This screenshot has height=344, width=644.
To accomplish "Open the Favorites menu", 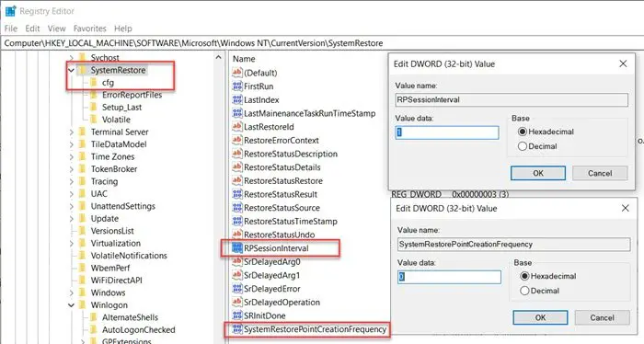I will click(x=90, y=29).
